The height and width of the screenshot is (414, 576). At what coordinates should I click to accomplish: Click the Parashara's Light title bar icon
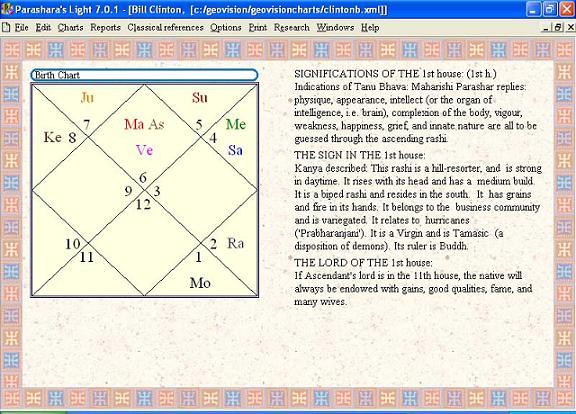point(7,8)
